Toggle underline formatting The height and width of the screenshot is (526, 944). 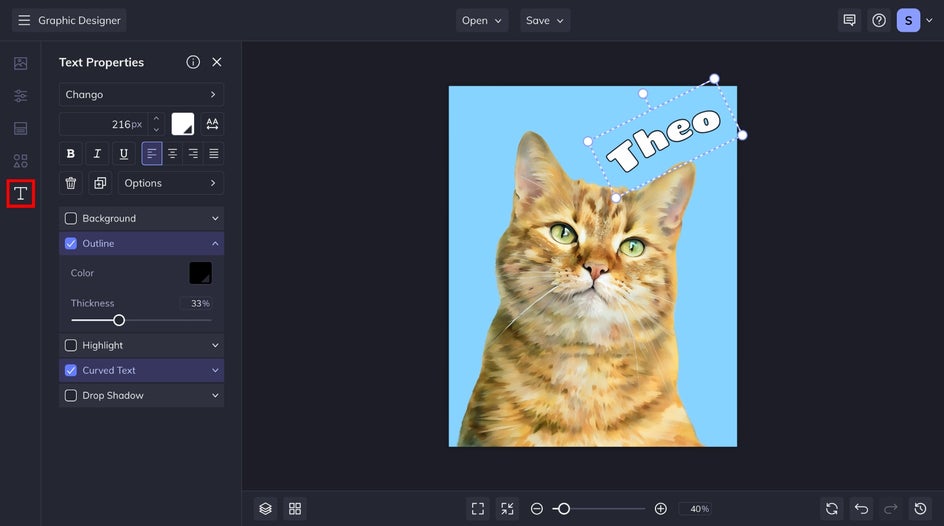click(x=123, y=153)
